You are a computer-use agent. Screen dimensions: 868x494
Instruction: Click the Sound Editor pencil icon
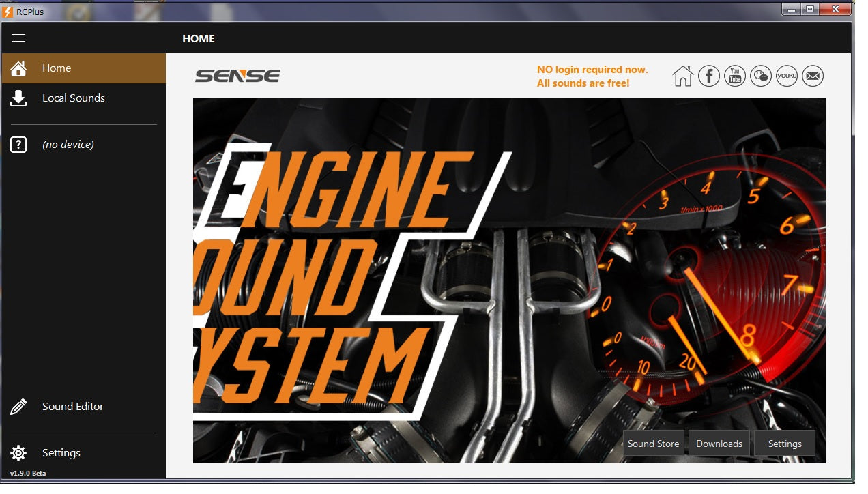coord(18,407)
